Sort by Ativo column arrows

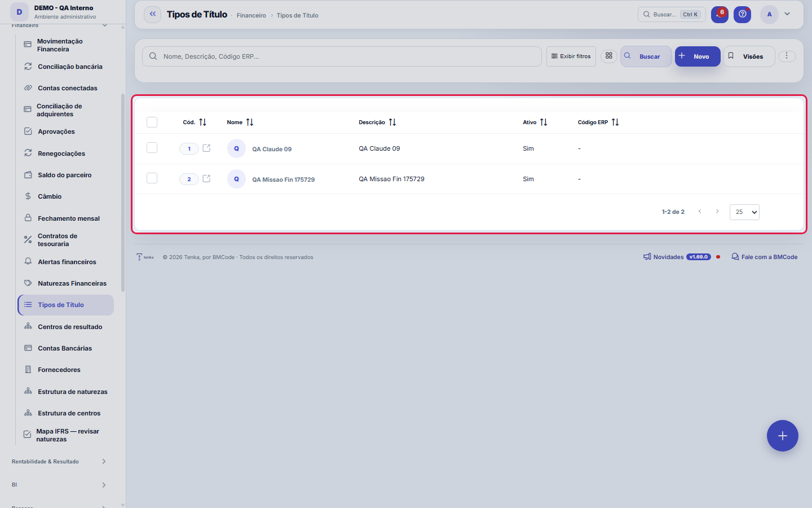544,122
